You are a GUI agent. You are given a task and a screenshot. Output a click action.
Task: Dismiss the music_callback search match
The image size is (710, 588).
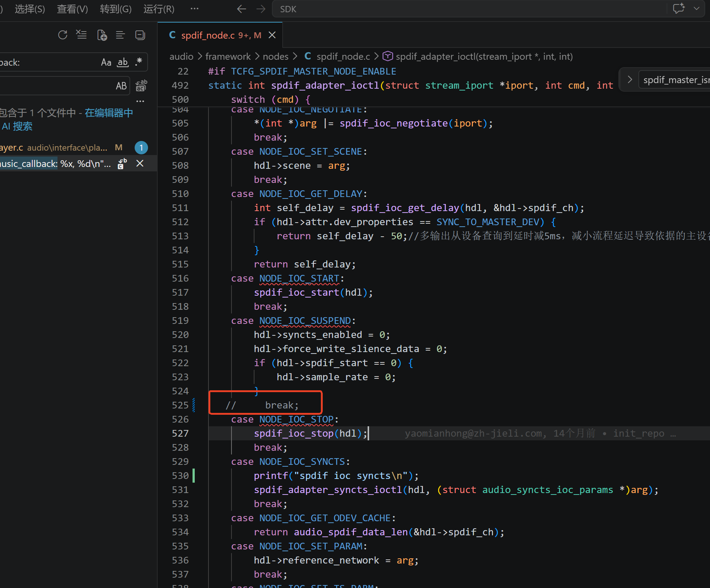click(140, 164)
